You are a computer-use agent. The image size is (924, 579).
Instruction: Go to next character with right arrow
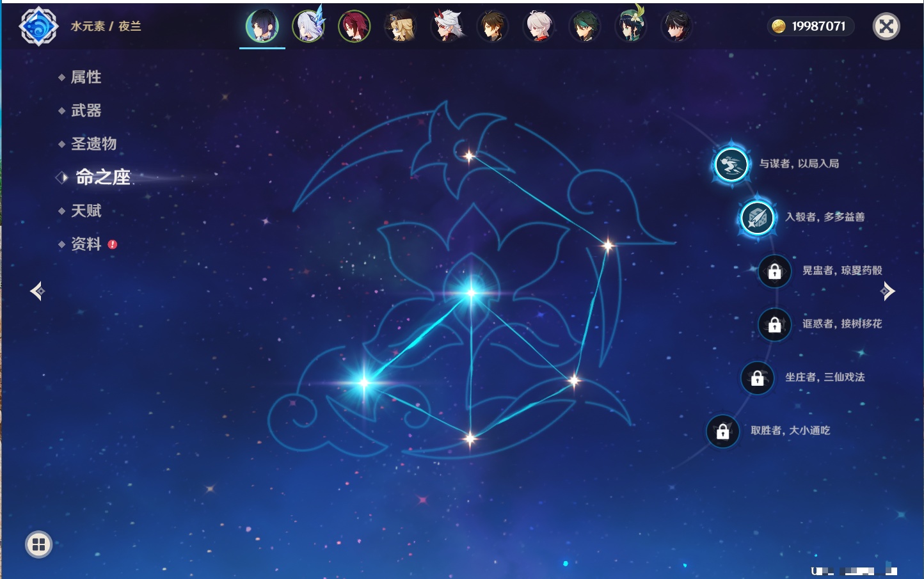point(888,291)
